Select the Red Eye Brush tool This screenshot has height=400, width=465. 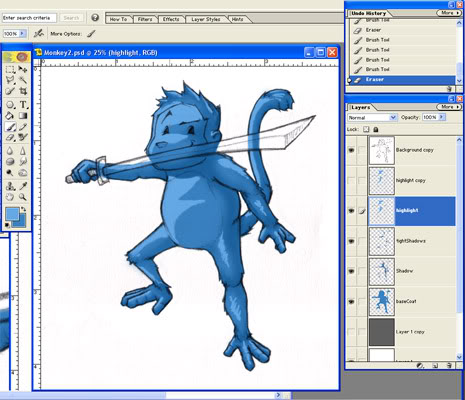point(23,137)
